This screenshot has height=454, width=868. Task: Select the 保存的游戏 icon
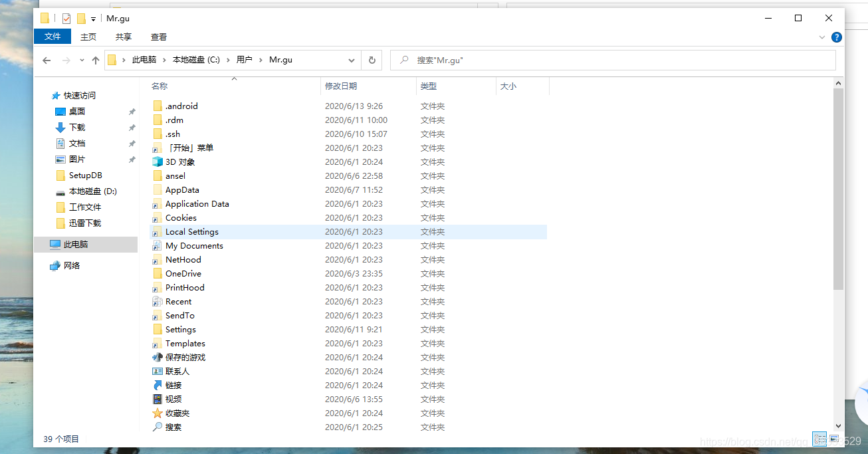158,357
